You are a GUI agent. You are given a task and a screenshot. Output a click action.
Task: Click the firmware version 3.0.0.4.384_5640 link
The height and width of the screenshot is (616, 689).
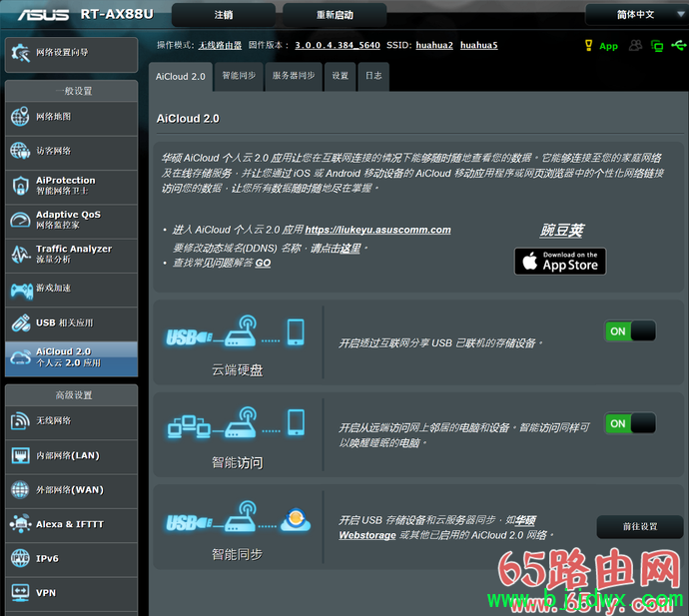338,45
